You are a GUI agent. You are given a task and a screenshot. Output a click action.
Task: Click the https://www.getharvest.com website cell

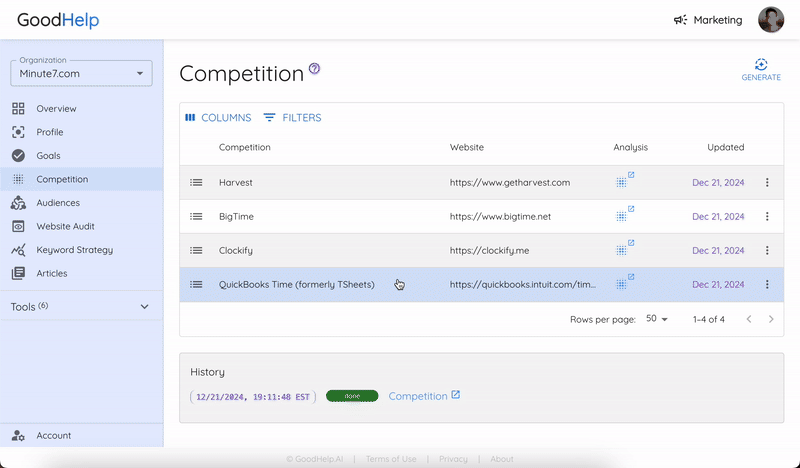coord(510,182)
